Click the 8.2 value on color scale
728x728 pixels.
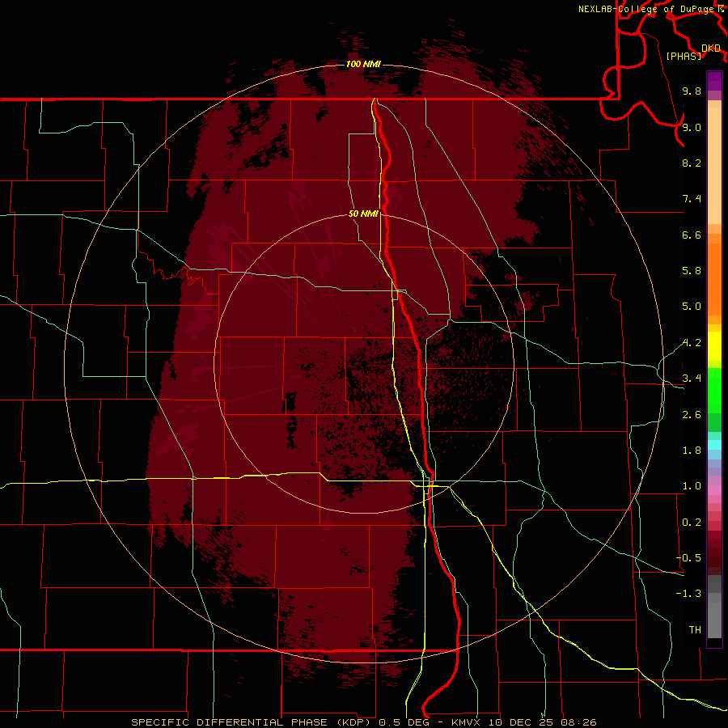coord(692,163)
